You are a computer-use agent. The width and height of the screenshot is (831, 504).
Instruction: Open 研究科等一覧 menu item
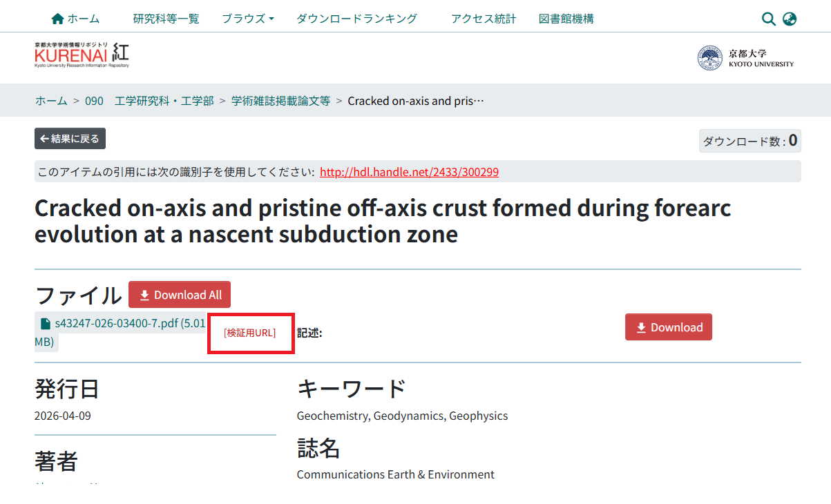click(x=166, y=19)
